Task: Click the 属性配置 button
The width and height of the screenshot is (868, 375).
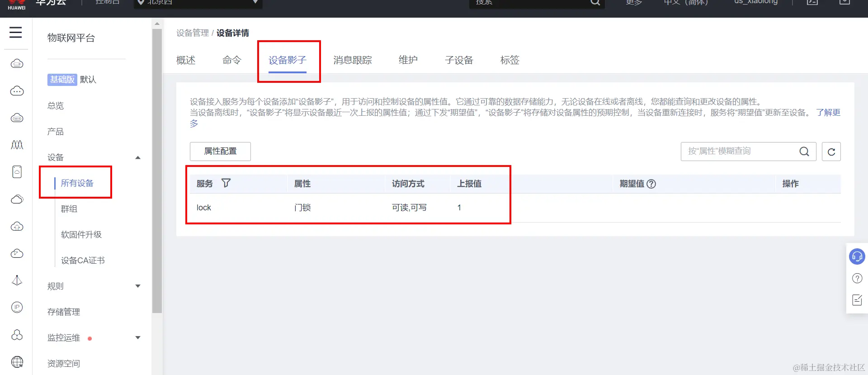Action: coord(220,152)
